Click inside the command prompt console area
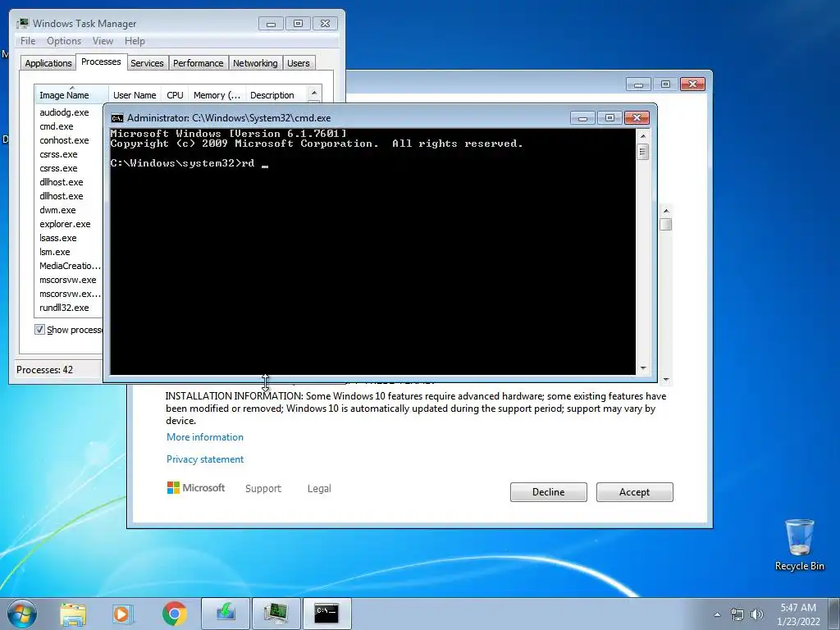The image size is (840, 630). pyautogui.click(x=373, y=252)
